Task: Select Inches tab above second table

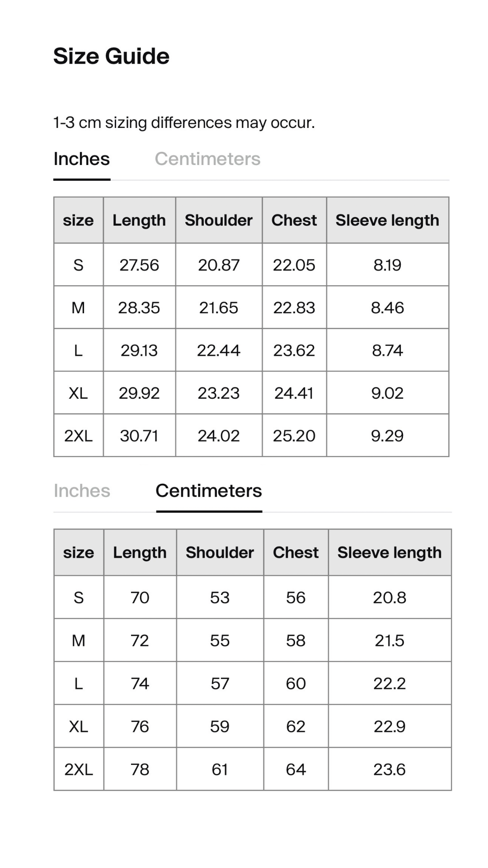Action: 82,491
